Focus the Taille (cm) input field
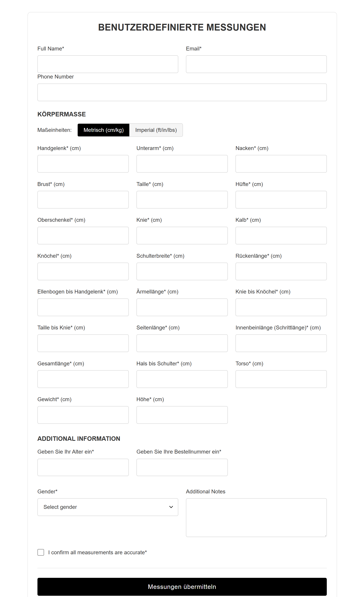The image size is (364, 597). point(182,200)
